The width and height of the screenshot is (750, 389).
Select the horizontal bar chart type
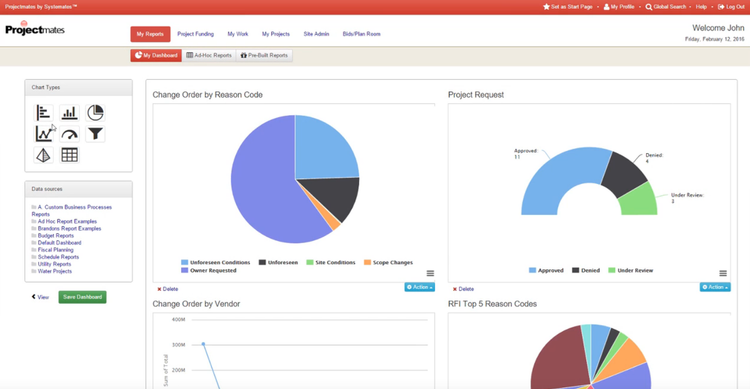tap(44, 113)
